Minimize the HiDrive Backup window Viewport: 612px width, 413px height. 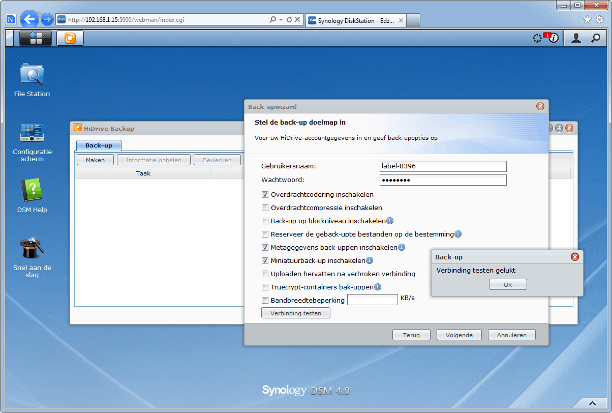[x=550, y=128]
